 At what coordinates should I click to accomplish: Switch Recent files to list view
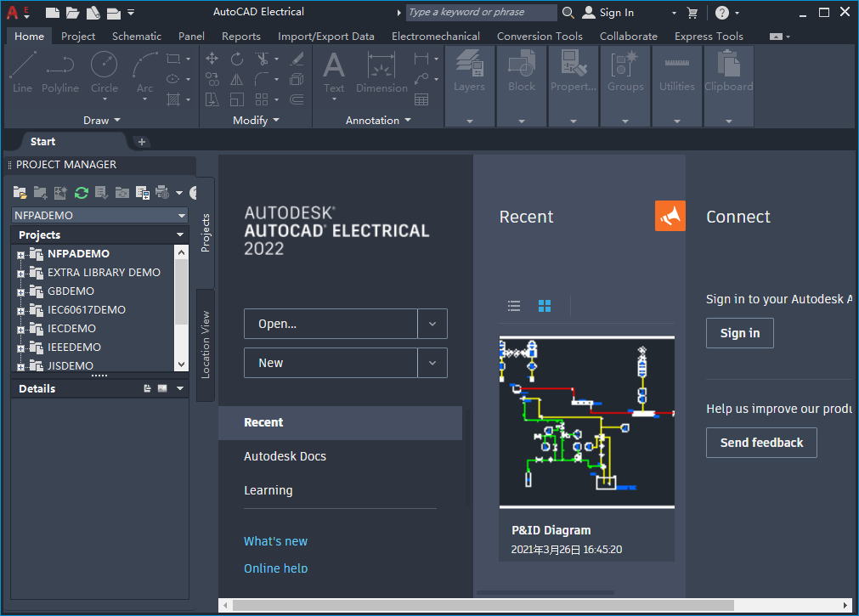click(x=514, y=306)
